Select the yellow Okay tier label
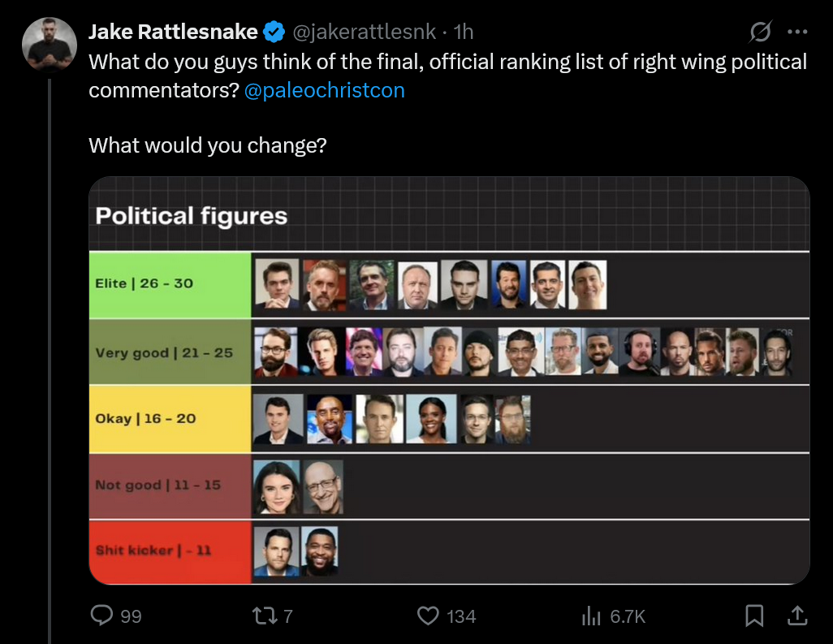 [x=170, y=419]
